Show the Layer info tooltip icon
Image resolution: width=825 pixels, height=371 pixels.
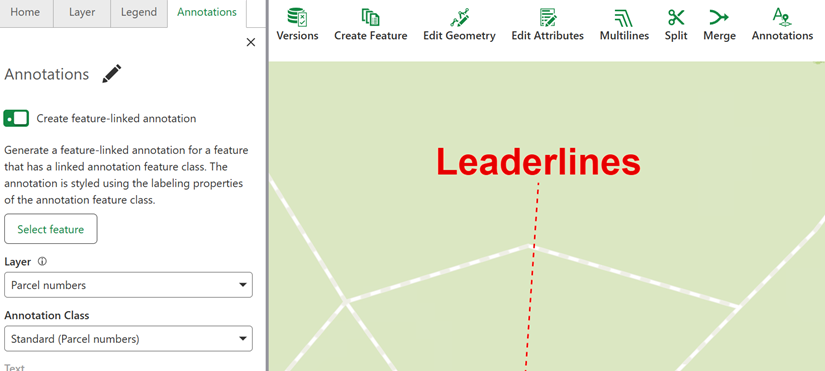pyautogui.click(x=42, y=262)
